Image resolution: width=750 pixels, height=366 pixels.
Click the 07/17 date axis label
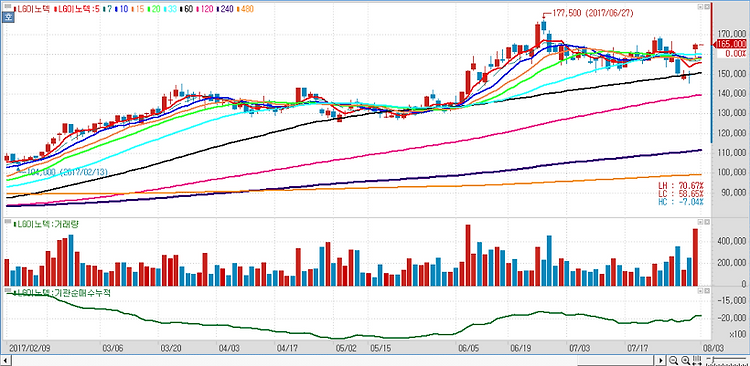click(639, 347)
